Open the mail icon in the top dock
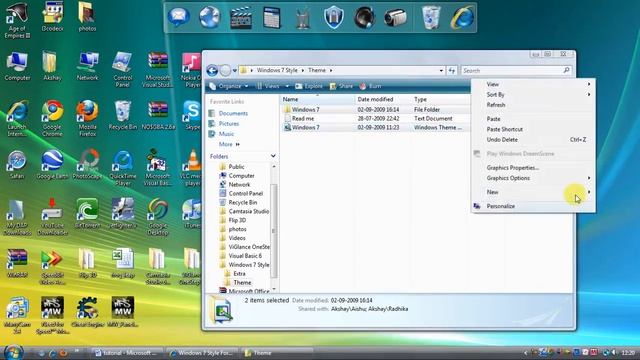This screenshot has width=640, height=360. [x=179, y=17]
